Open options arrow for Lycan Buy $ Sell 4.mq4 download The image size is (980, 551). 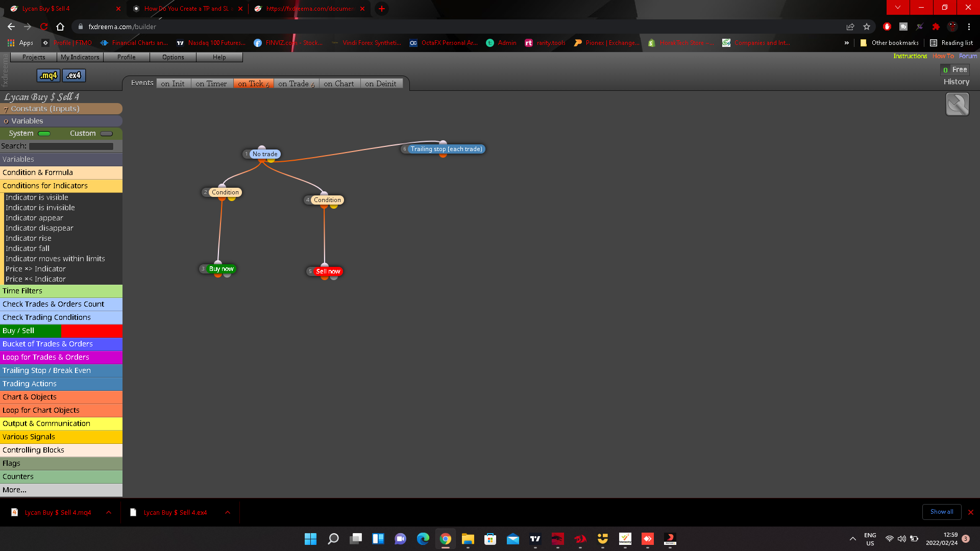click(x=109, y=512)
